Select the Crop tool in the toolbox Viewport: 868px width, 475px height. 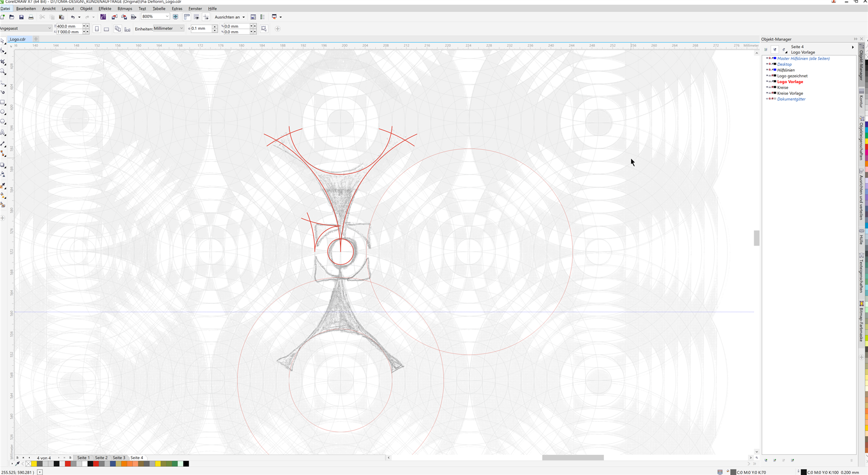[x=3, y=62]
